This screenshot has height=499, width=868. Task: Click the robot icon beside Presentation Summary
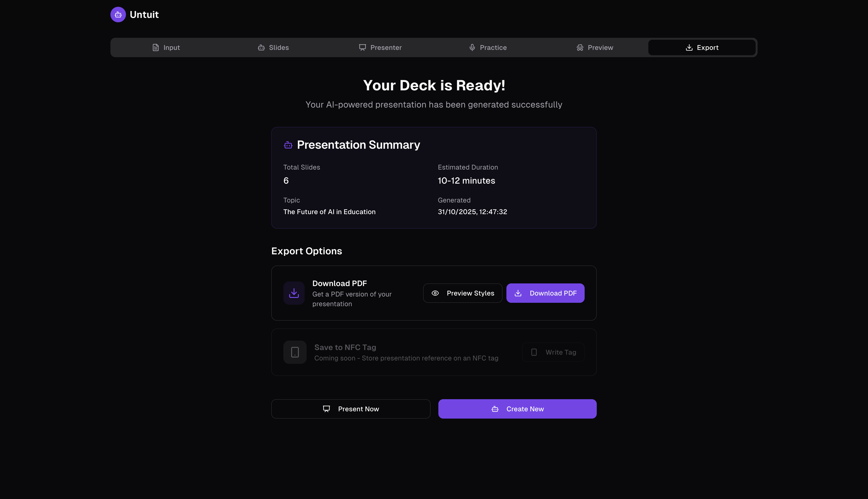tap(288, 145)
